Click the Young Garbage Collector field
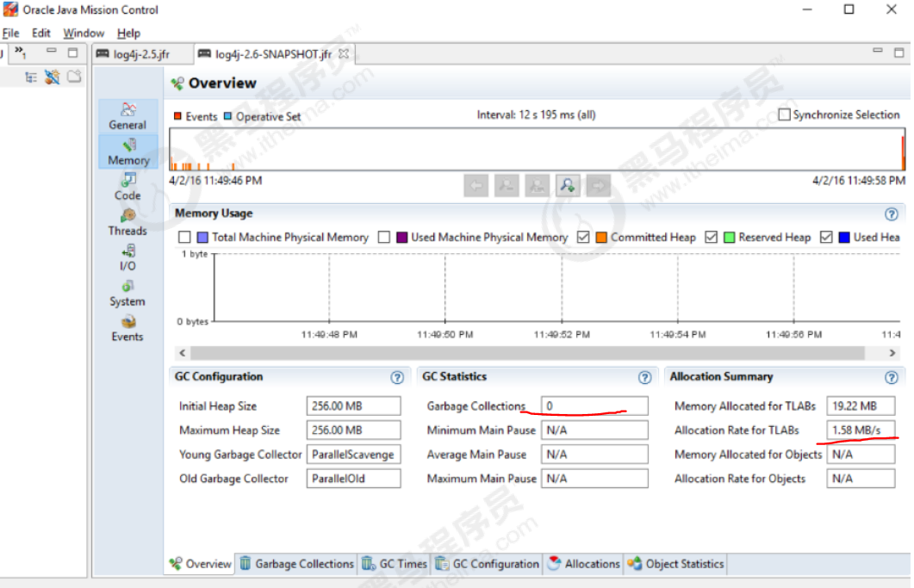The image size is (914, 588). click(x=354, y=455)
